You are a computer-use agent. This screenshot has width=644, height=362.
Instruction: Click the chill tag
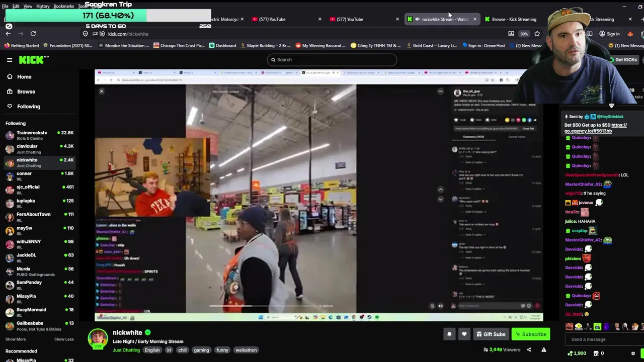[x=182, y=350]
